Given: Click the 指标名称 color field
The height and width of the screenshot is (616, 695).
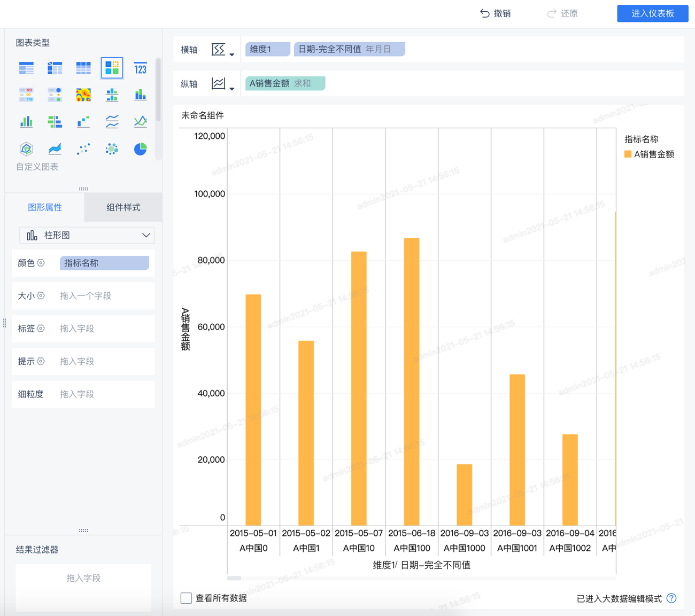Looking at the screenshot, I should pyautogui.click(x=104, y=263).
